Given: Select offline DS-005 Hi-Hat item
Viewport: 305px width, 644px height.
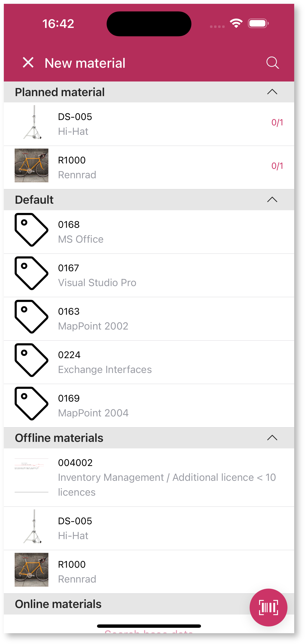Looking at the screenshot, I should (150, 528).
